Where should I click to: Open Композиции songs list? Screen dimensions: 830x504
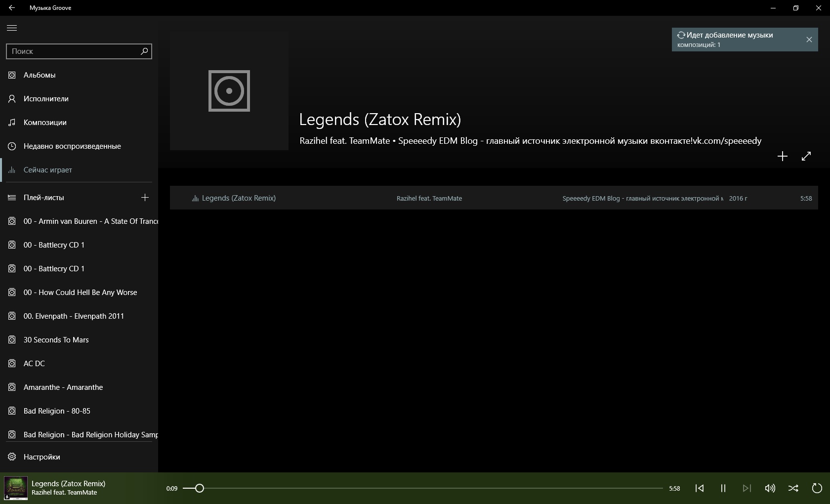coord(45,123)
